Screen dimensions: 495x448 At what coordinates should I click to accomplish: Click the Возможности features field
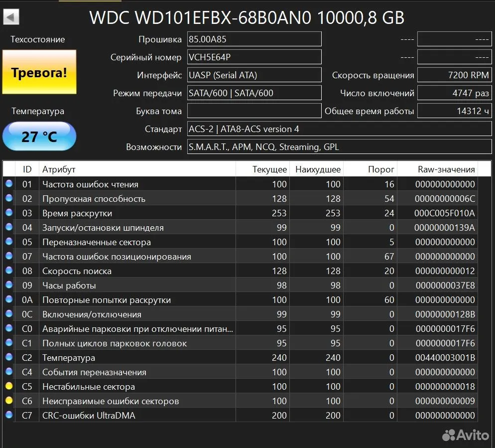point(339,147)
